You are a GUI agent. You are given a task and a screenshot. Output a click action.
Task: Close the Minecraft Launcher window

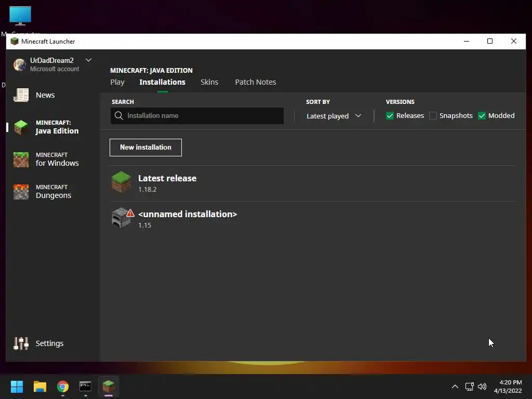click(514, 41)
